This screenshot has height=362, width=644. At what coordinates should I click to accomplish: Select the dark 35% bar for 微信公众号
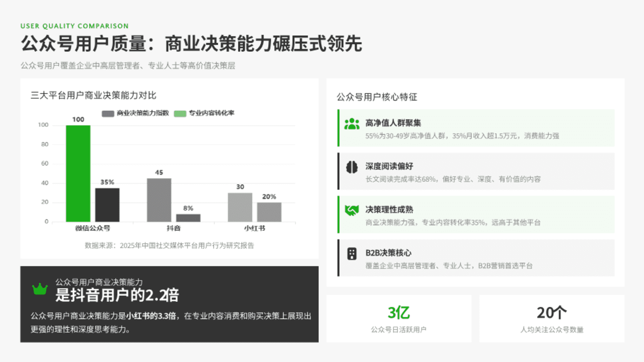point(107,204)
